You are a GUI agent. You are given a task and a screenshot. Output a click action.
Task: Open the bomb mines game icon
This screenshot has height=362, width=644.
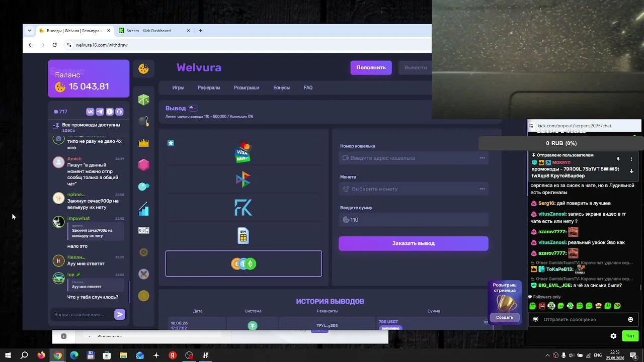pyautogui.click(x=144, y=121)
